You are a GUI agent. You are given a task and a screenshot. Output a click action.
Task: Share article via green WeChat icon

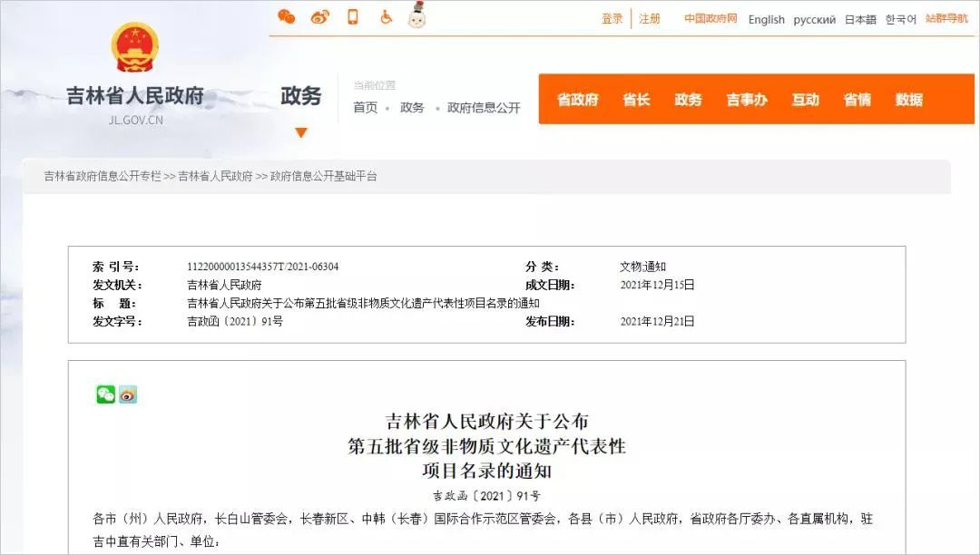(x=106, y=394)
